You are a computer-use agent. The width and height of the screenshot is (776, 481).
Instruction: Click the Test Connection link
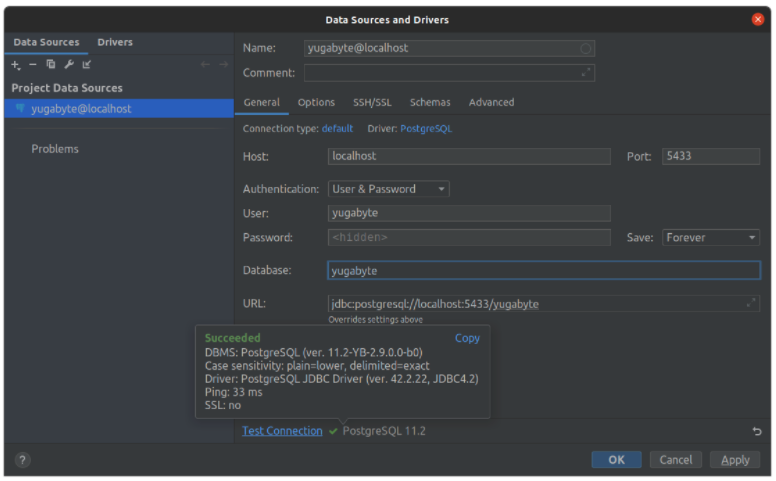[x=282, y=431]
